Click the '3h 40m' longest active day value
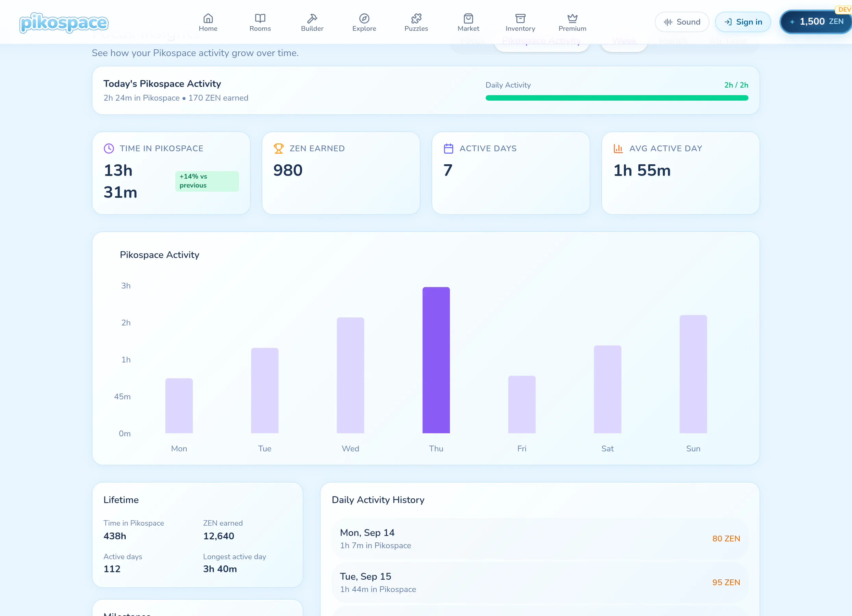 pos(220,569)
